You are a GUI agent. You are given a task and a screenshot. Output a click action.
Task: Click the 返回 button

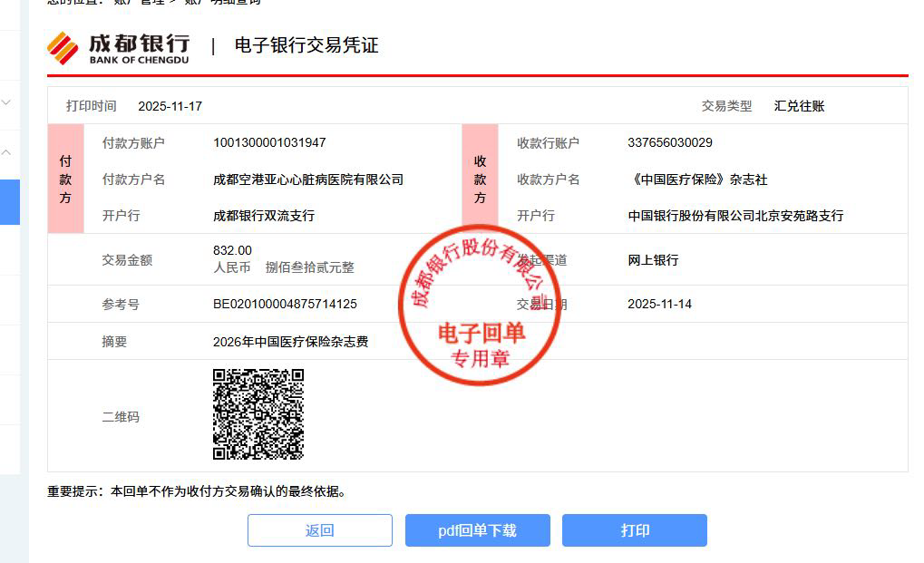319,530
